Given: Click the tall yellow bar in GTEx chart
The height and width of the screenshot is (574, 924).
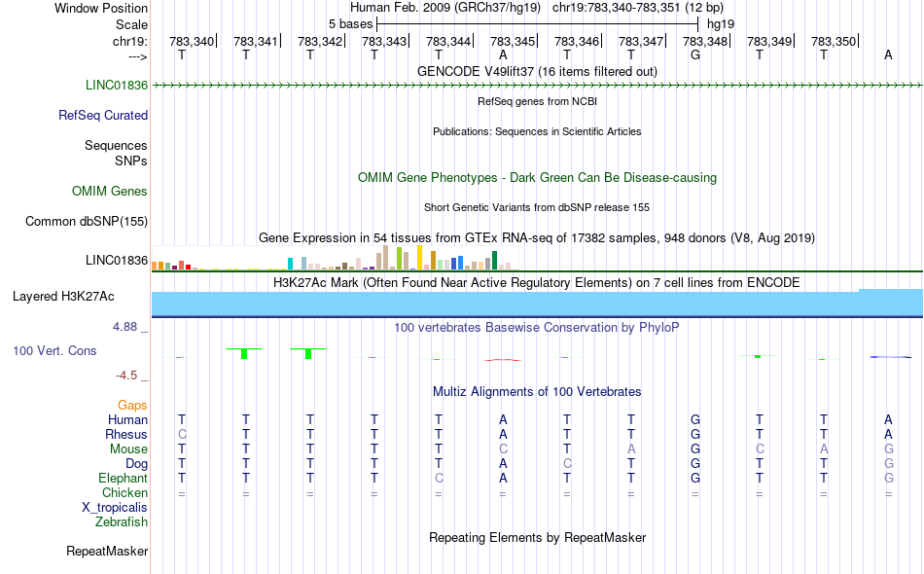Looking at the screenshot, I should pyautogui.click(x=419, y=258).
